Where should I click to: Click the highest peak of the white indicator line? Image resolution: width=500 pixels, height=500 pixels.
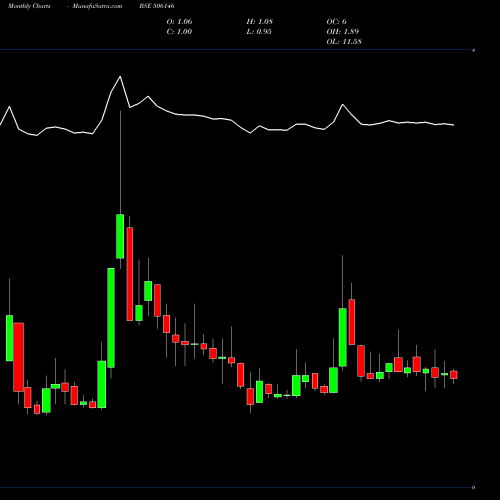[x=120, y=77]
